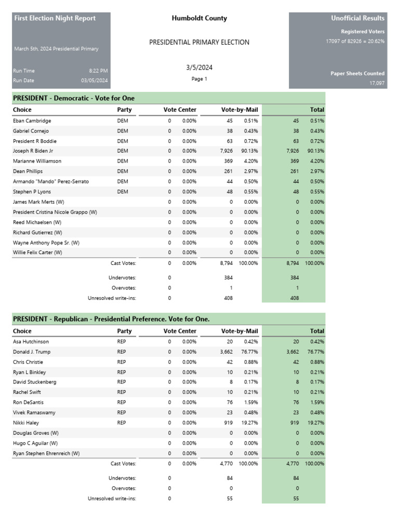Screen dimensions: 399x532
Task: Click Joseph R Biden Jr row name
Action: [x=32, y=151]
